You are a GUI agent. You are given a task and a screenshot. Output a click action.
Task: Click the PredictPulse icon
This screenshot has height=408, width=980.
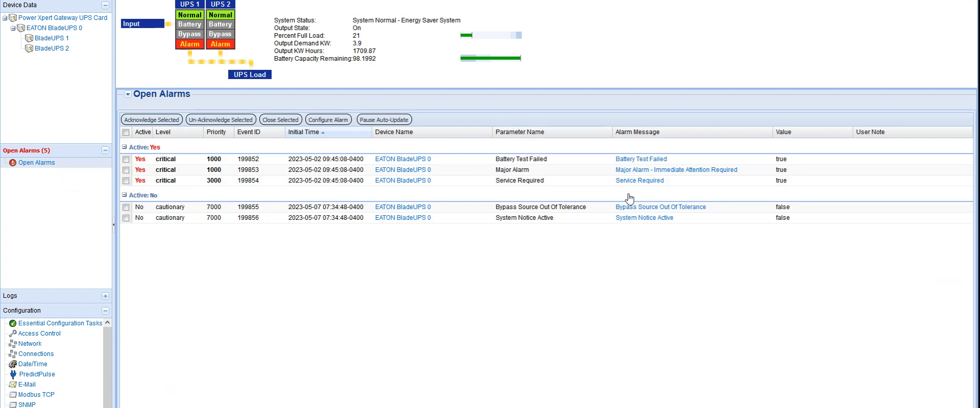(x=13, y=374)
